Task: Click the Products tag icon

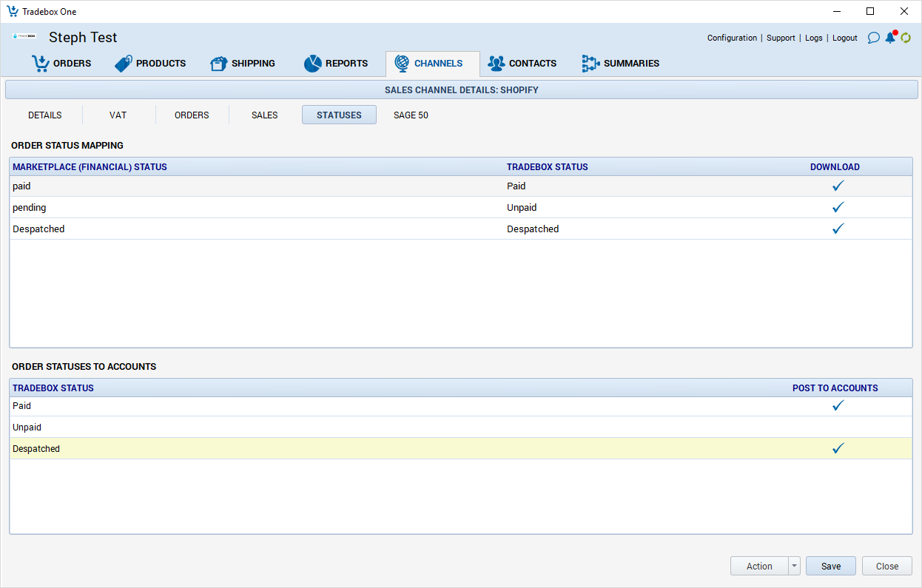Action: (x=124, y=64)
